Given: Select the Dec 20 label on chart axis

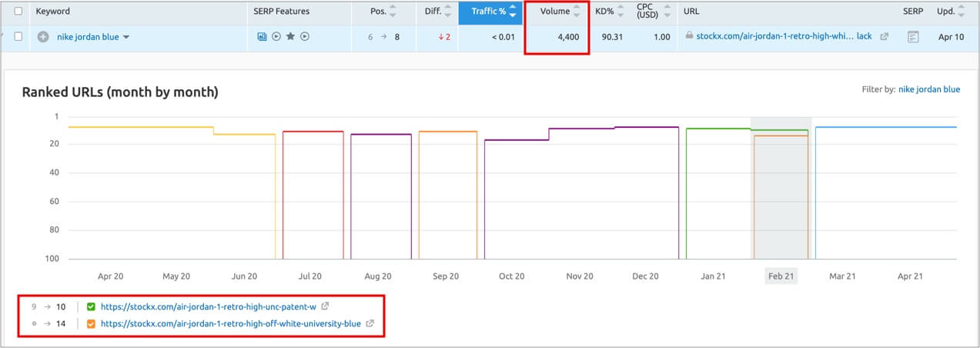Looking at the screenshot, I should click(645, 276).
